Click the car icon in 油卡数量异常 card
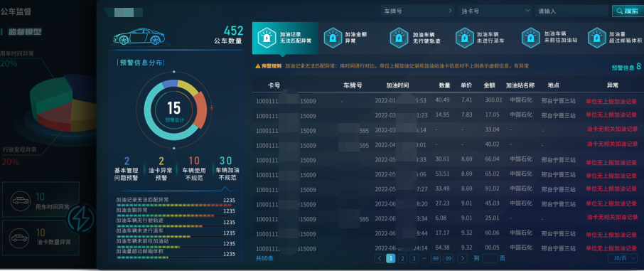The height and width of the screenshot is (271, 644). tap(20, 238)
